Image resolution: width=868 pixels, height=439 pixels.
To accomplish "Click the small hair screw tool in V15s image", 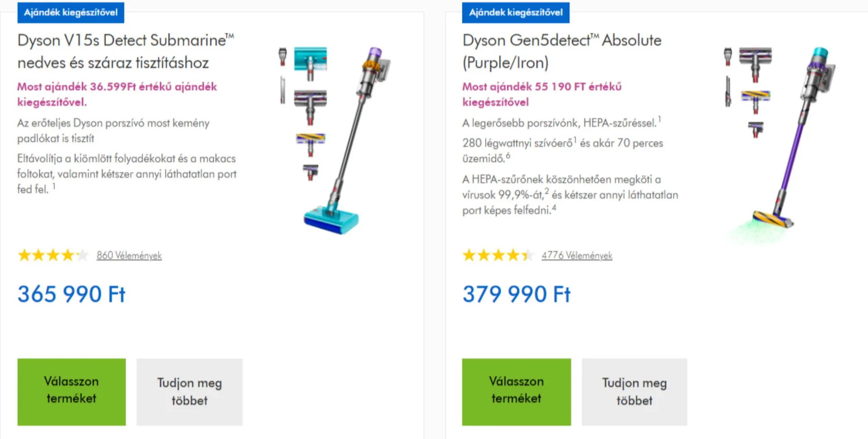I will [x=311, y=172].
